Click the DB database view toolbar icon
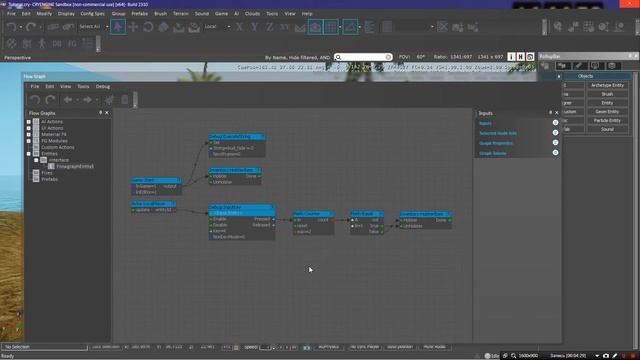640x360 pixels. click(57, 44)
